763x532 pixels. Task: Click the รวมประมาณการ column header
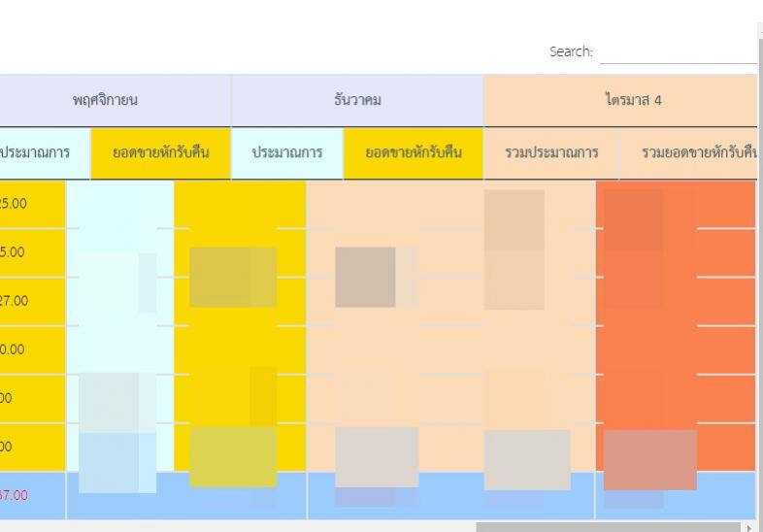pyautogui.click(x=550, y=153)
